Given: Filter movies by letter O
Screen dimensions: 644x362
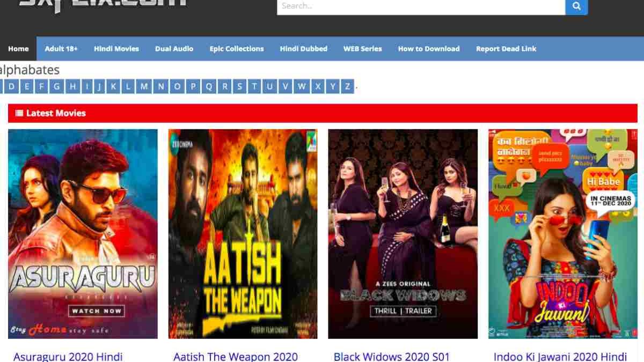Looking at the screenshot, I should coord(177,86).
